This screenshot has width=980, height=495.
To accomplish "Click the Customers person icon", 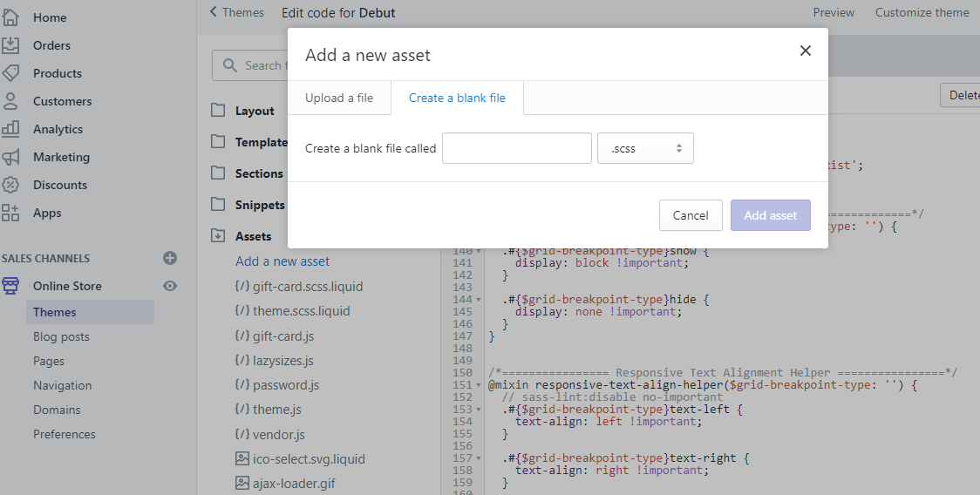I will [10, 101].
